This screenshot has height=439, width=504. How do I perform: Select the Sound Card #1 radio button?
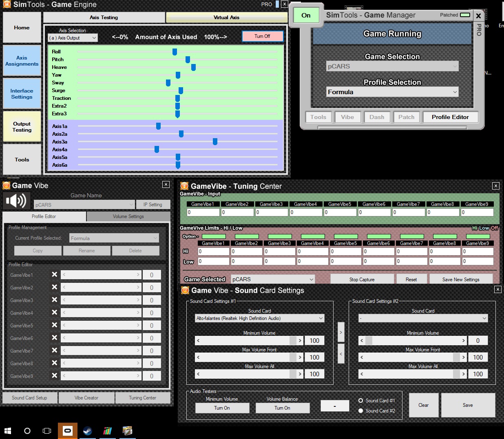[360, 401]
